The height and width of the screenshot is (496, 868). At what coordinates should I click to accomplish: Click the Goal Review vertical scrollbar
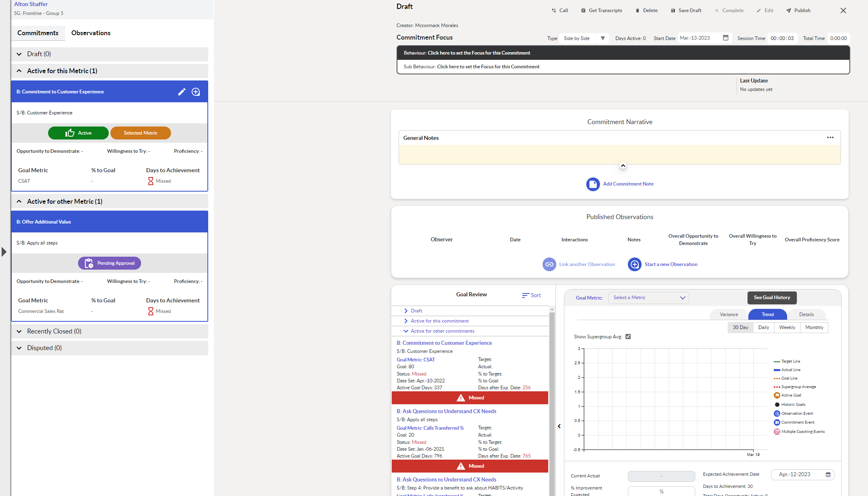tap(552, 400)
